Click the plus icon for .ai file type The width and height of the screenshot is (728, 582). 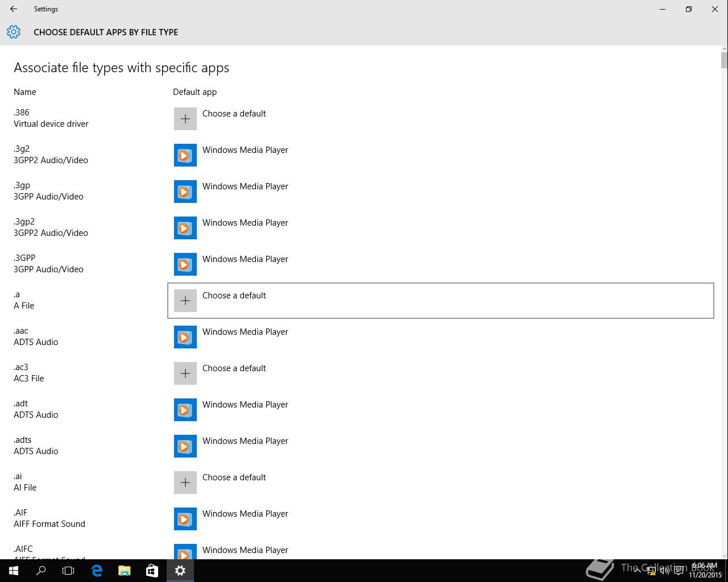point(185,483)
